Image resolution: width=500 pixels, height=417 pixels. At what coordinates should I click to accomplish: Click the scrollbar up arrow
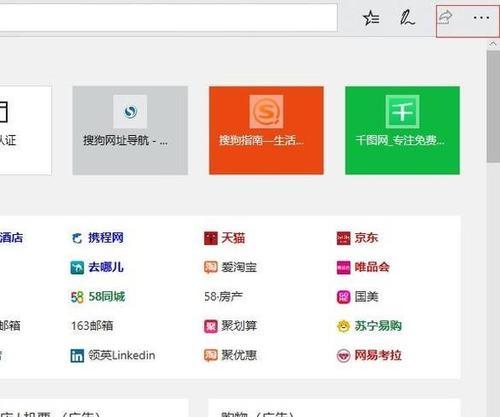click(493, 44)
